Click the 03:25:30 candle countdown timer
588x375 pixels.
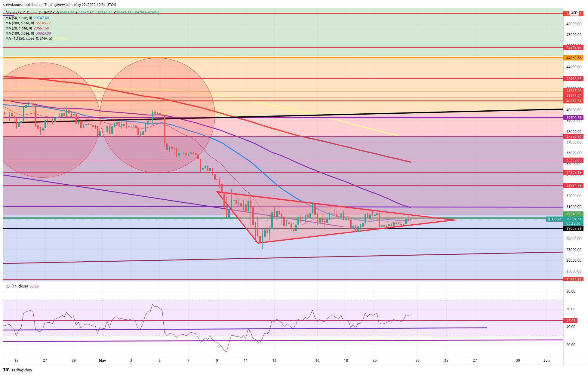[x=574, y=223]
